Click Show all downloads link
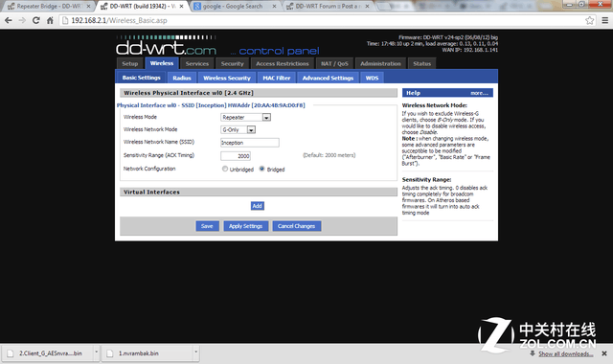613x364 pixels. click(x=566, y=353)
